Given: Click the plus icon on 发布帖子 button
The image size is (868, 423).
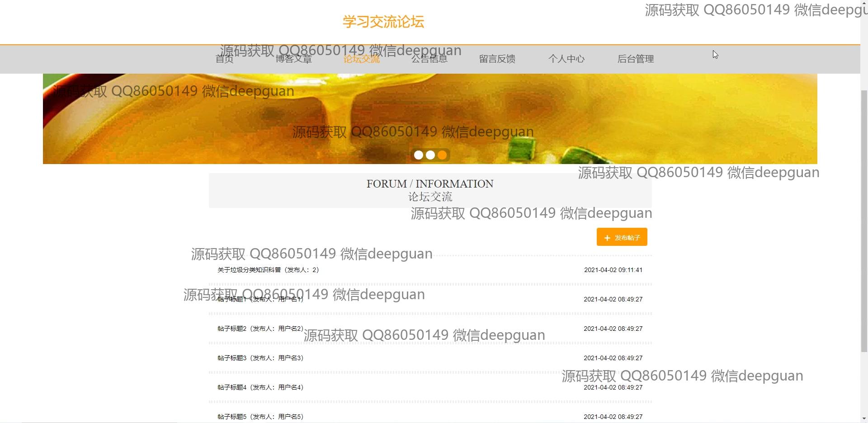Looking at the screenshot, I should tap(607, 238).
